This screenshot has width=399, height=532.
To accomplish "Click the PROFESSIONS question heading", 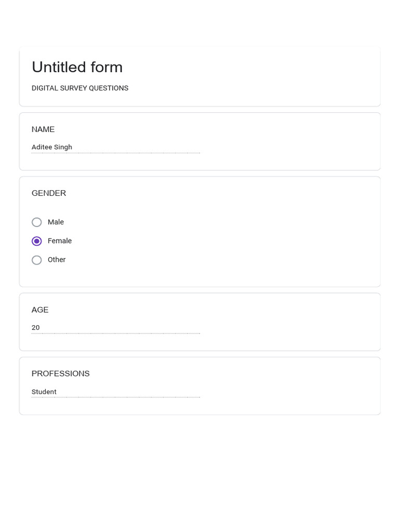I will coord(61,374).
